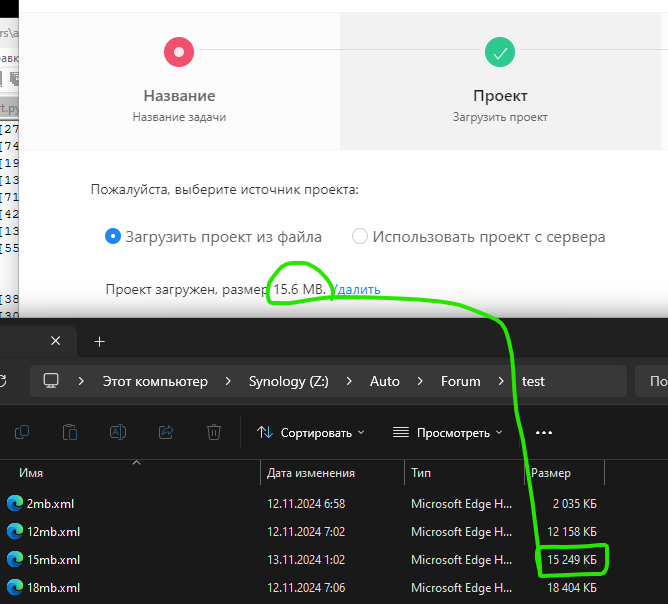Click the rename icon in Explorer toolbar
The height and width of the screenshot is (604, 668).
(118, 432)
